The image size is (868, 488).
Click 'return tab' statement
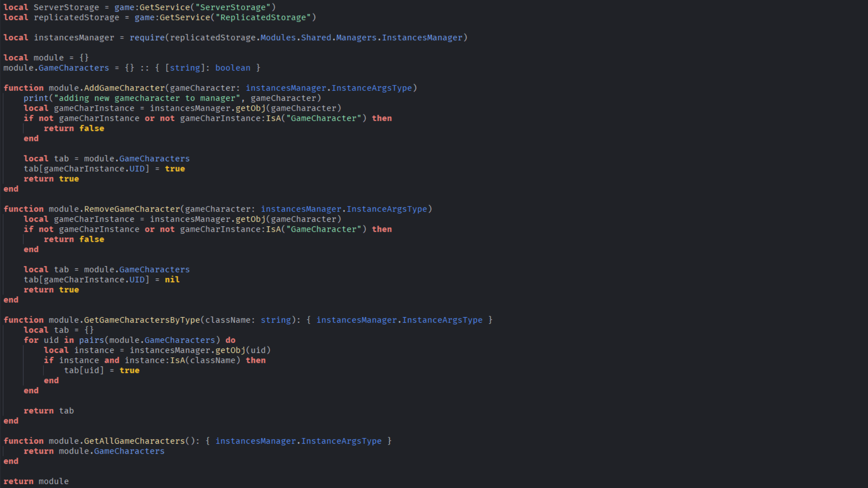[48, 411]
